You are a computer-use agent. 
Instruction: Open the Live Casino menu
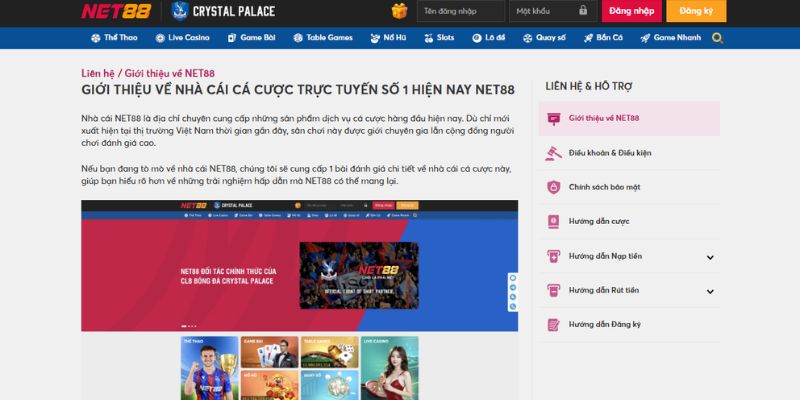(183, 38)
